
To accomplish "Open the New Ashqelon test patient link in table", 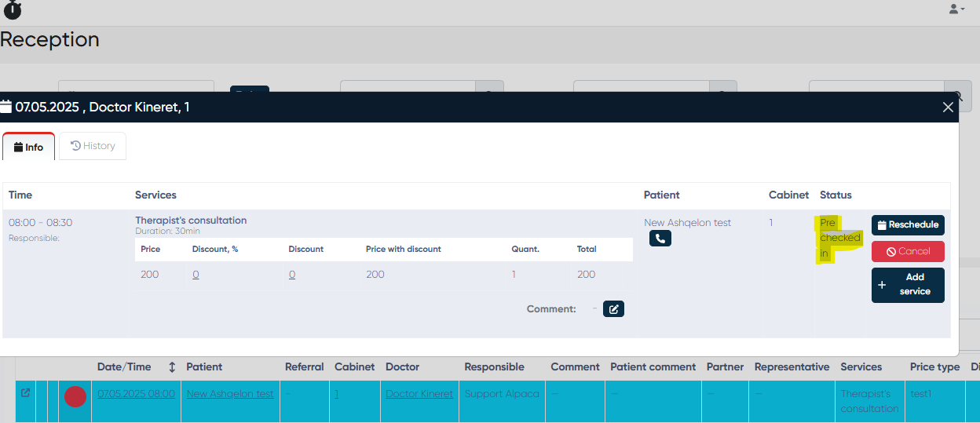I will coord(230,394).
